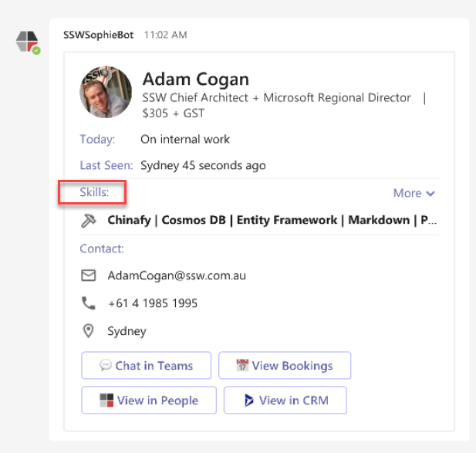This screenshot has width=476, height=453.
Task: Select the Adam Cogan name heading
Action: coord(196,79)
